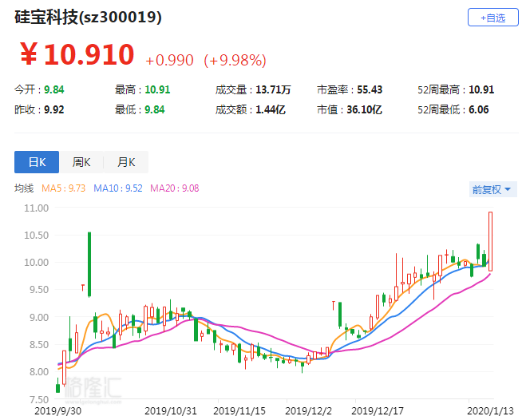Click the latest red limit-up candlestick
530x420 pixels.
(490, 241)
